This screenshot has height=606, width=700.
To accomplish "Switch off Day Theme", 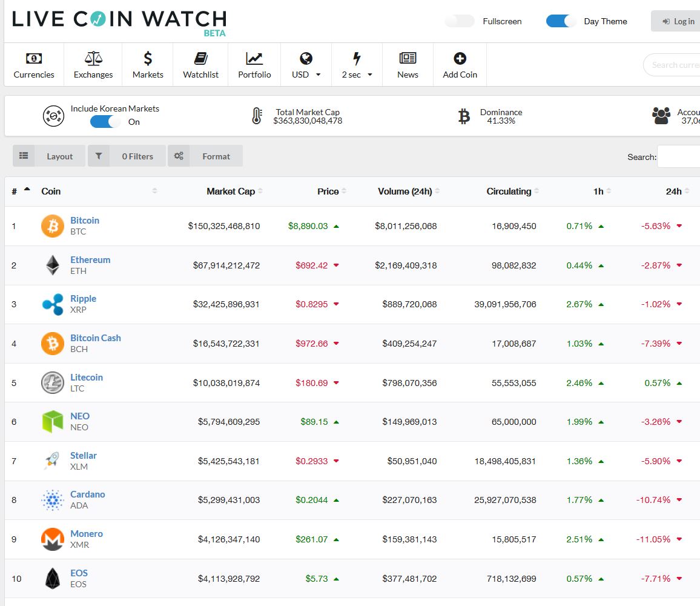I will tap(560, 21).
